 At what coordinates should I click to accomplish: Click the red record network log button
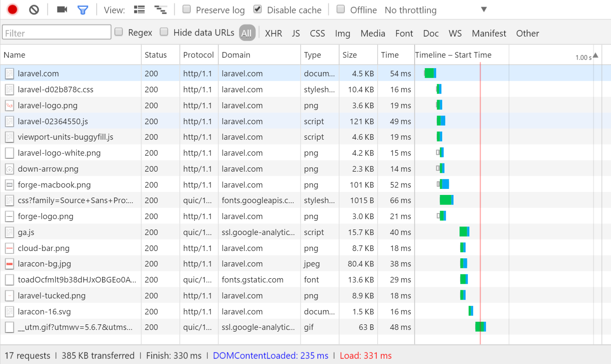13,9
